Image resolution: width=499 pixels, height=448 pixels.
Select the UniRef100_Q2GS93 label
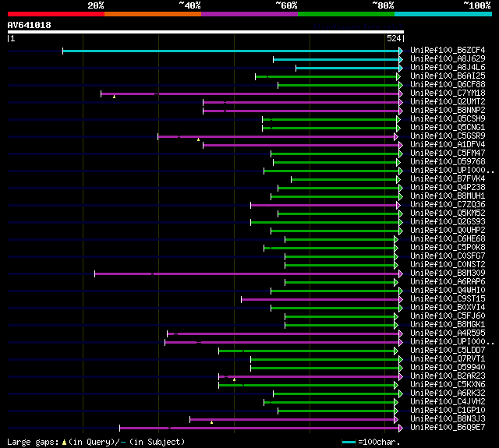click(448, 222)
